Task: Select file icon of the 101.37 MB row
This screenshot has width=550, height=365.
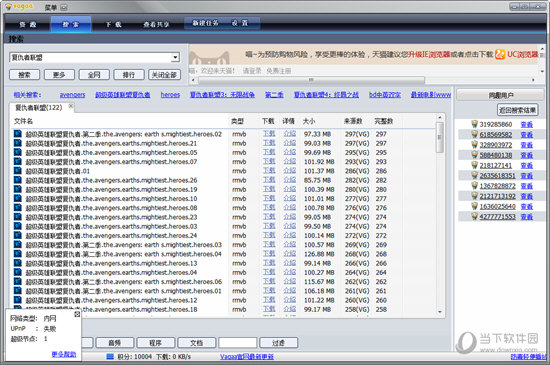Action: click(x=18, y=170)
